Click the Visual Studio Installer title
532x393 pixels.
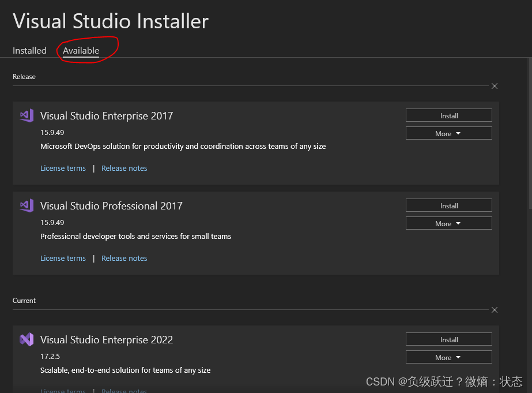[111, 21]
